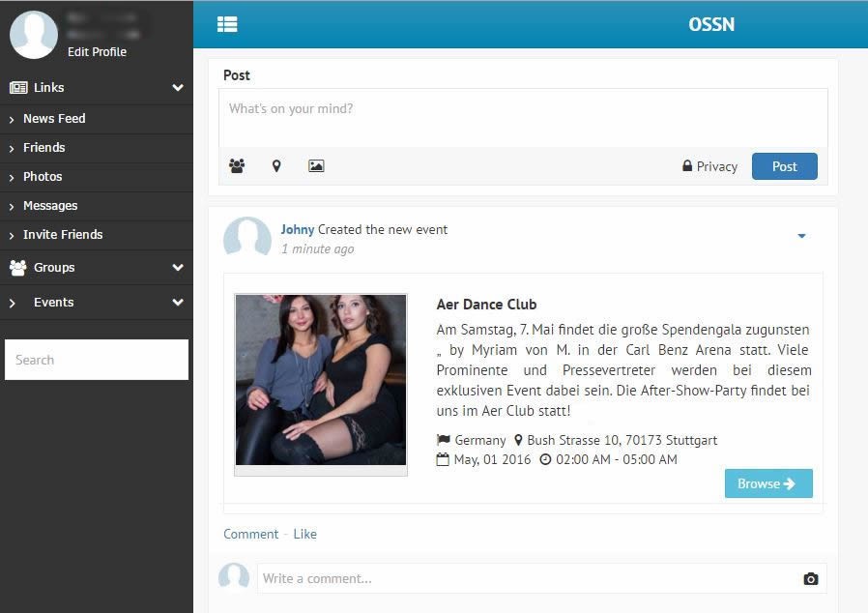
Task: Open the Privacy setting for the post
Action: [709, 166]
